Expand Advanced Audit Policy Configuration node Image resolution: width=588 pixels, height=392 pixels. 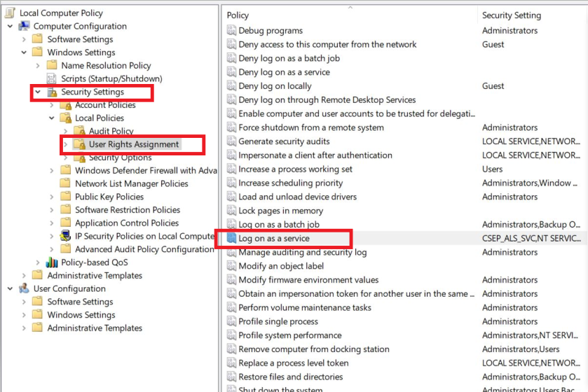click(x=52, y=249)
